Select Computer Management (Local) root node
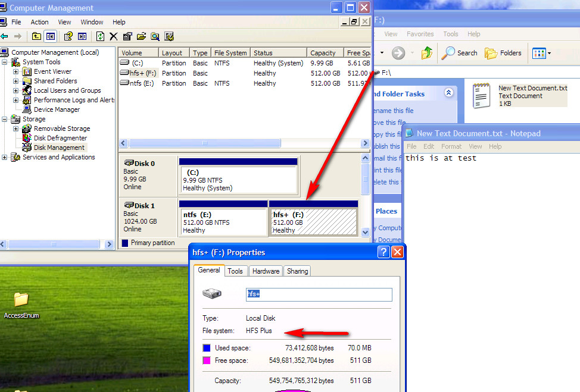Screen dimensions: 580x392 pyautogui.click(x=55, y=52)
